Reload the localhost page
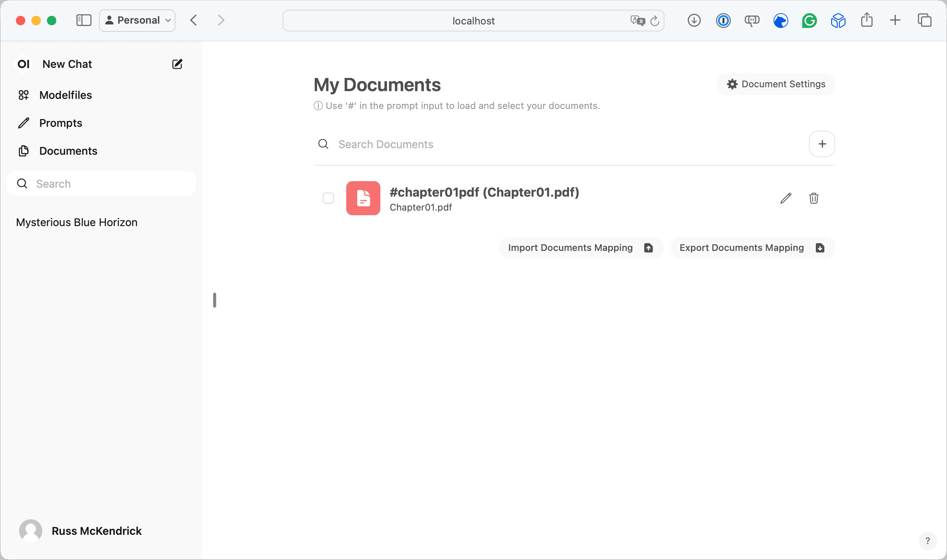The image size is (947, 560). (x=655, y=21)
